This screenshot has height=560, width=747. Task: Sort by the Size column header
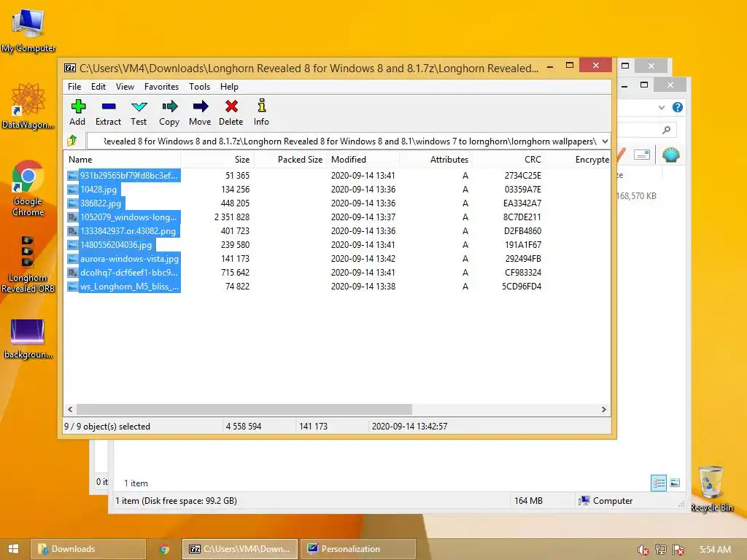217,160
